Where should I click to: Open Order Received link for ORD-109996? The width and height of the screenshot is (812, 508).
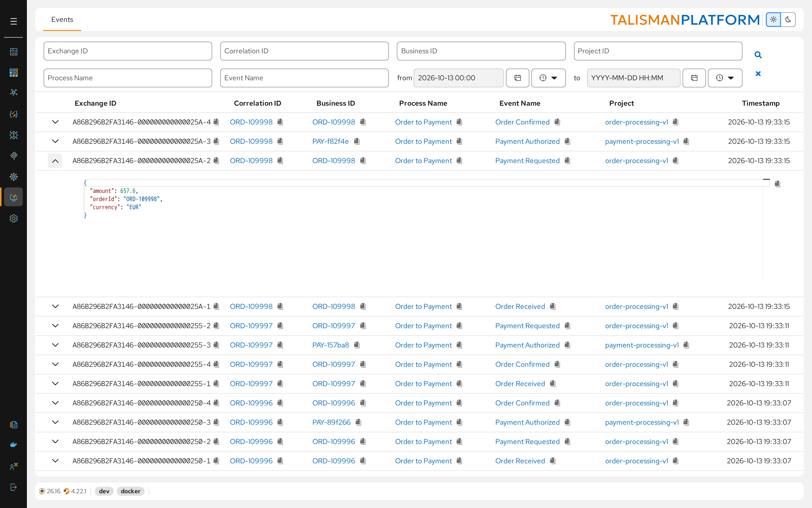pyautogui.click(x=520, y=461)
